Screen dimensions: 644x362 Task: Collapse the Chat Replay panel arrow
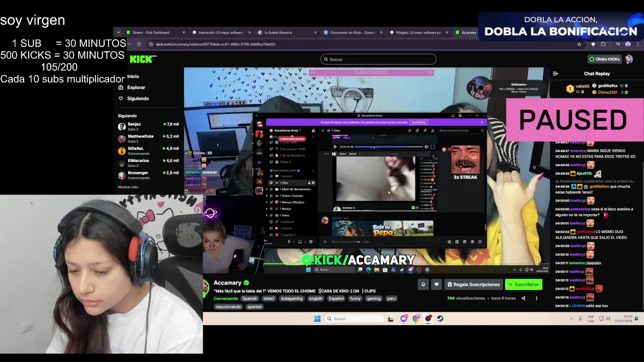click(x=555, y=73)
